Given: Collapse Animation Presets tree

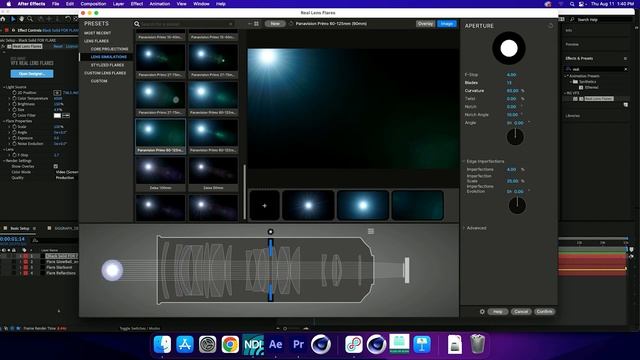Looking at the screenshot, I should [x=566, y=76].
